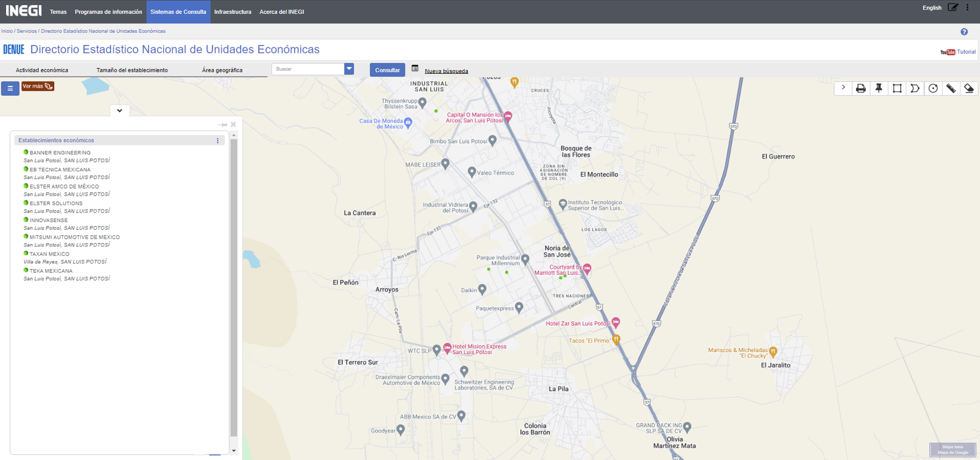Click the Valeo Térmico map marker
The image size is (980, 460).
tap(472, 172)
